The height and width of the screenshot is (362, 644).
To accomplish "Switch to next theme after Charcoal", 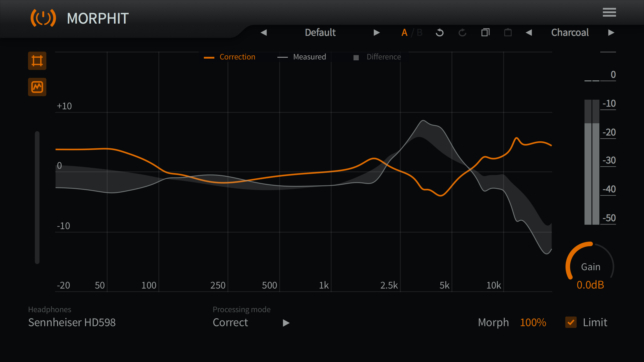I will coord(611,33).
